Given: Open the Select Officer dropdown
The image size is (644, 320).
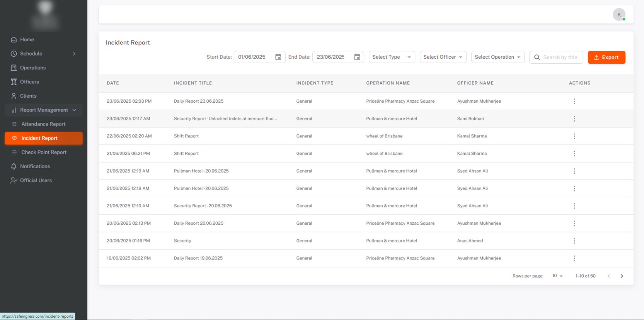Looking at the screenshot, I should [x=443, y=57].
